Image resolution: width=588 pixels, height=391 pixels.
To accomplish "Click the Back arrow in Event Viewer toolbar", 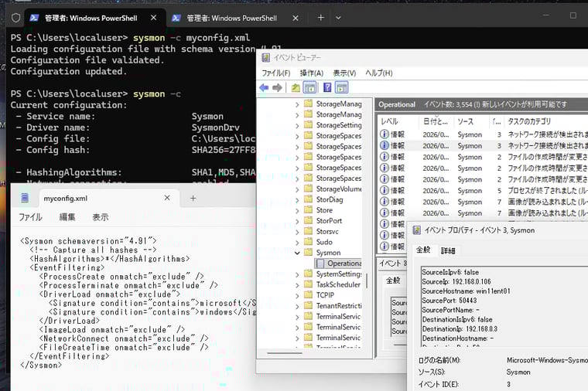I will tap(264, 87).
